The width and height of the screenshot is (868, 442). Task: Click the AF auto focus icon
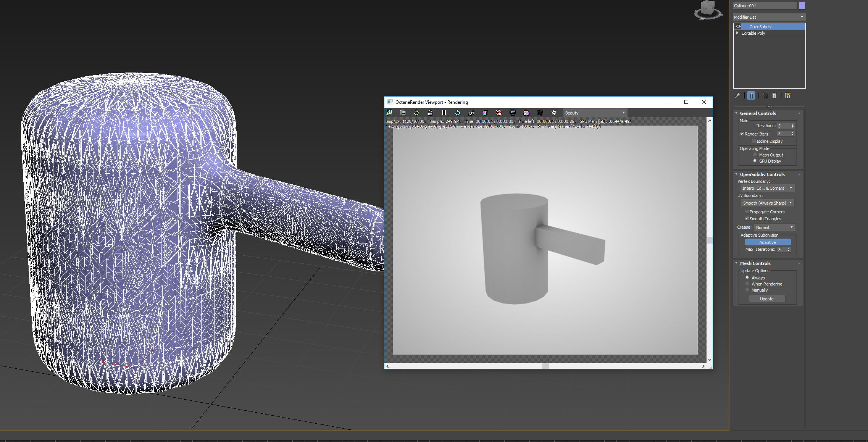click(471, 113)
